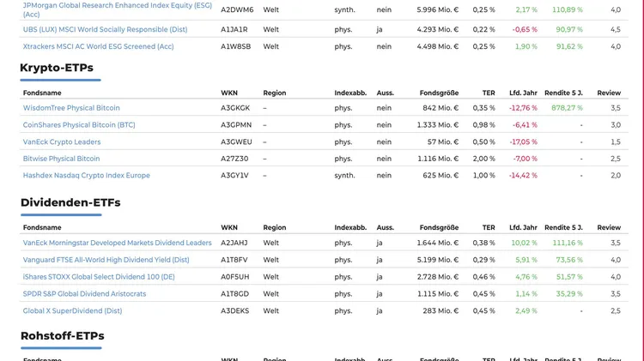
Task: Click synth. value in Hashdex row
Action: coord(344,175)
